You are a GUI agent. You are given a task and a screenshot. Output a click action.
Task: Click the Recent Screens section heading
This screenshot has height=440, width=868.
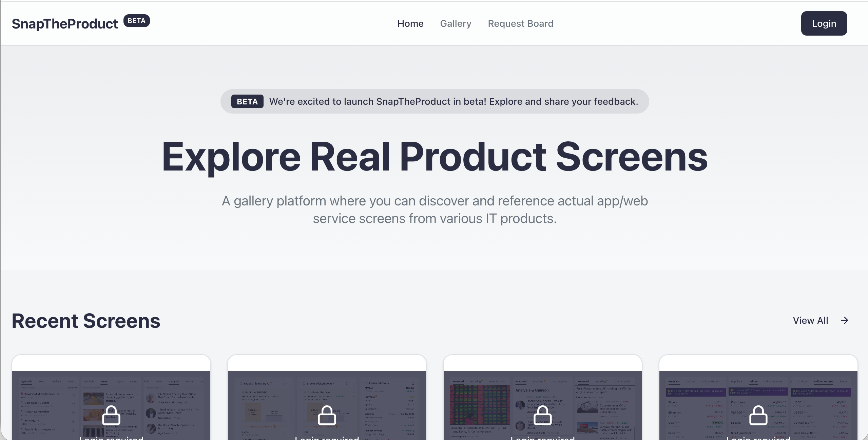pyautogui.click(x=86, y=321)
